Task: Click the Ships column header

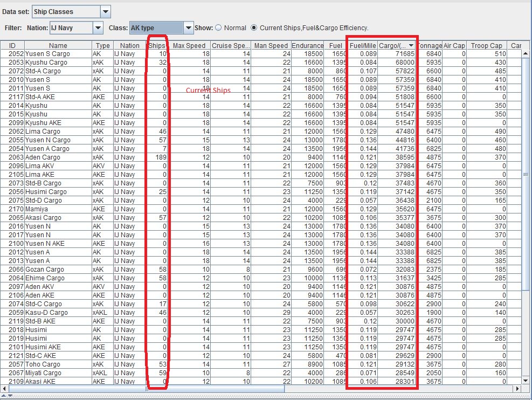Action: (157, 46)
